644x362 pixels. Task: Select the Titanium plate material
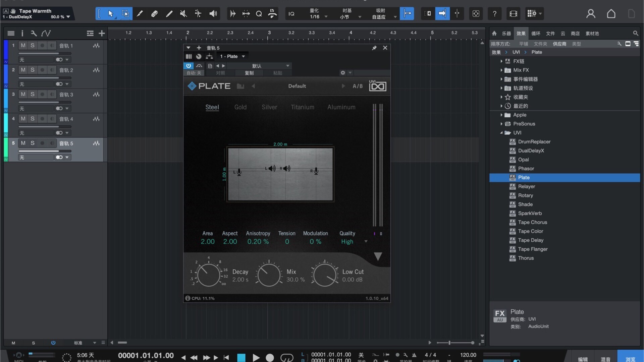tap(303, 107)
